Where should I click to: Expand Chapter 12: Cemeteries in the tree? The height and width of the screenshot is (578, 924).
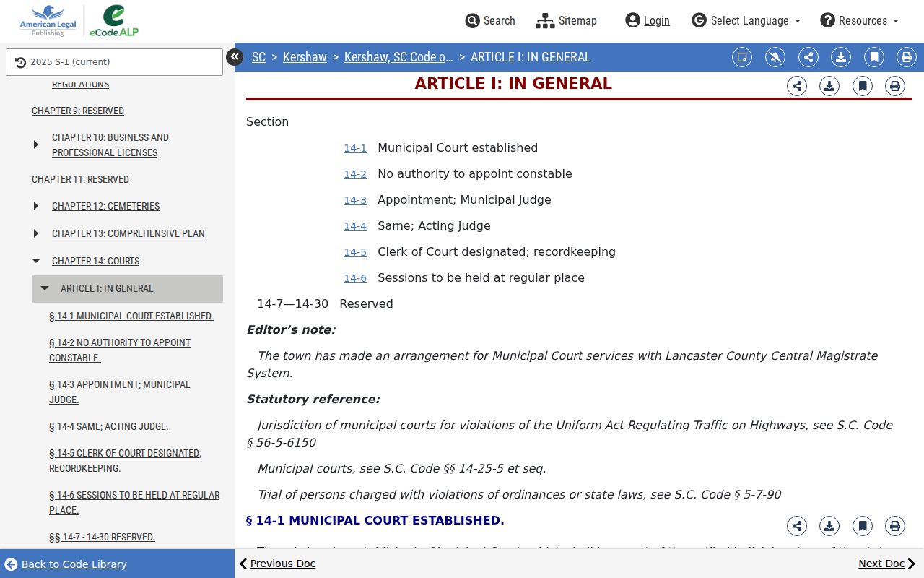tap(36, 206)
